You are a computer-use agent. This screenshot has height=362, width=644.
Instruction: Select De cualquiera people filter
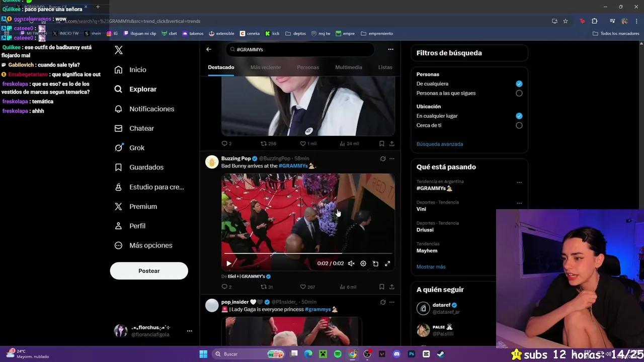519,84
